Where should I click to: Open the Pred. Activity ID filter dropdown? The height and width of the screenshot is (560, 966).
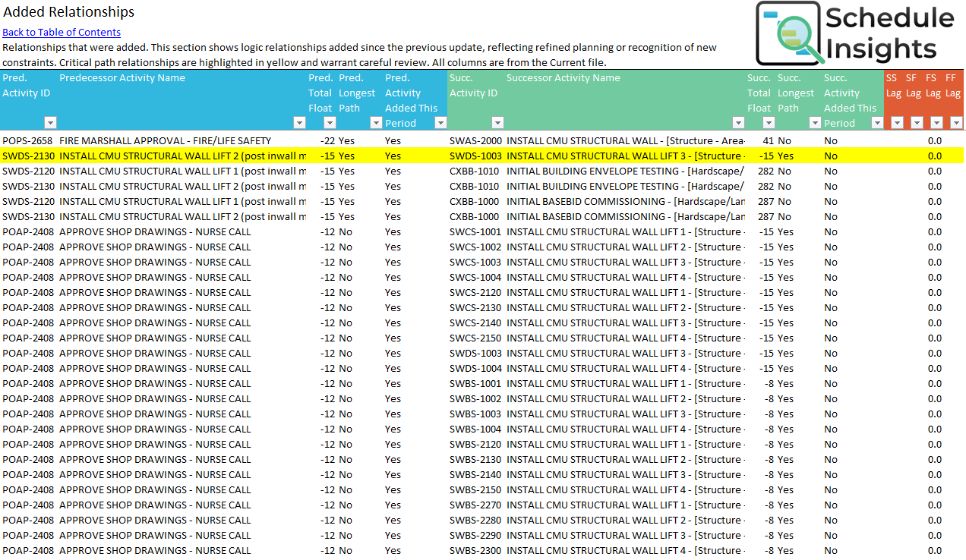pos(50,123)
